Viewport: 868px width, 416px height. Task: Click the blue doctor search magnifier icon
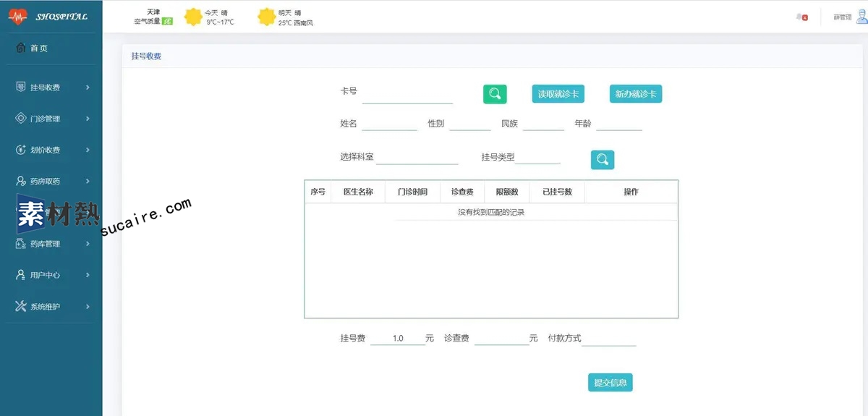pyautogui.click(x=602, y=160)
